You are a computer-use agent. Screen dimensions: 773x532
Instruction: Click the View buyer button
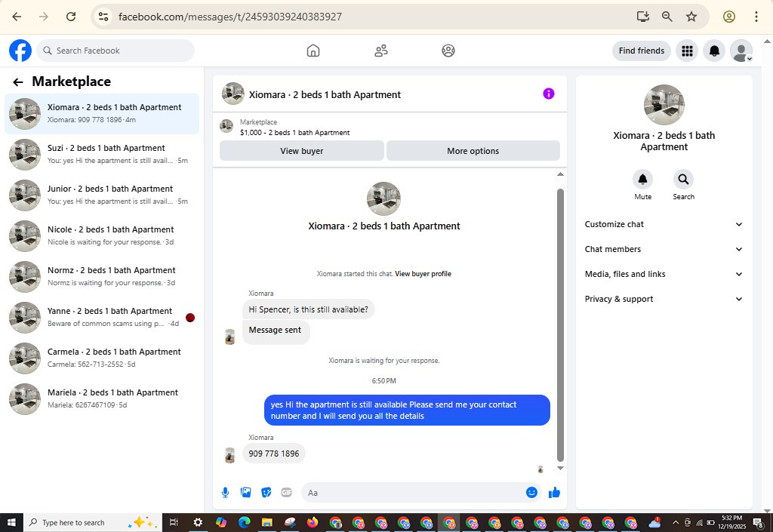coord(302,151)
